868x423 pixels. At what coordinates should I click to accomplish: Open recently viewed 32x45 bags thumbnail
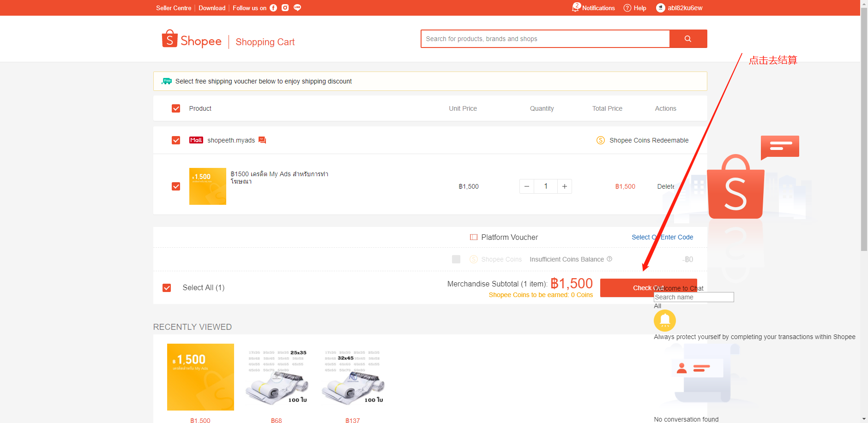[353, 377]
